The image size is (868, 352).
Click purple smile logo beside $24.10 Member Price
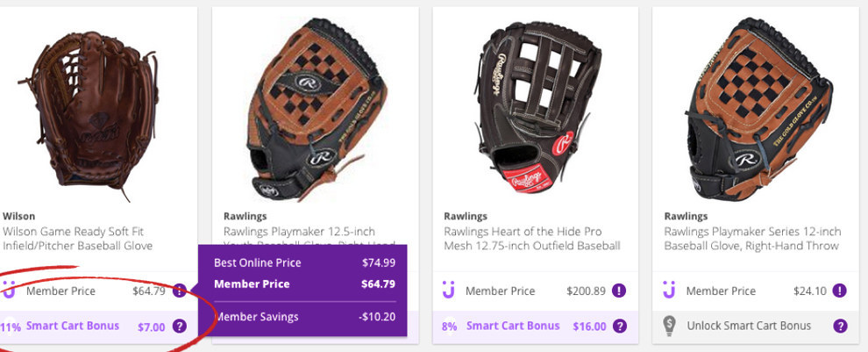coord(670,290)
